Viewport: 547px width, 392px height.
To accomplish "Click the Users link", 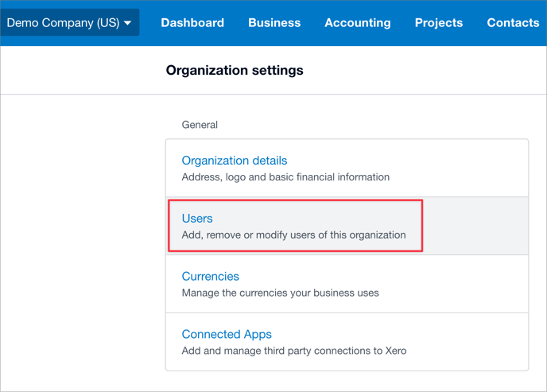I will (x=197, y=219).
